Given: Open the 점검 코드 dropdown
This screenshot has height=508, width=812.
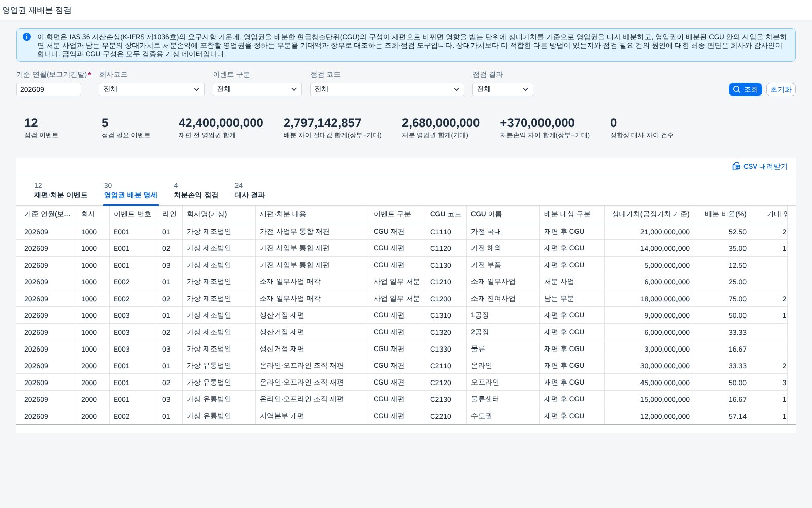Looking at the screenshot, I should point(387,89).
